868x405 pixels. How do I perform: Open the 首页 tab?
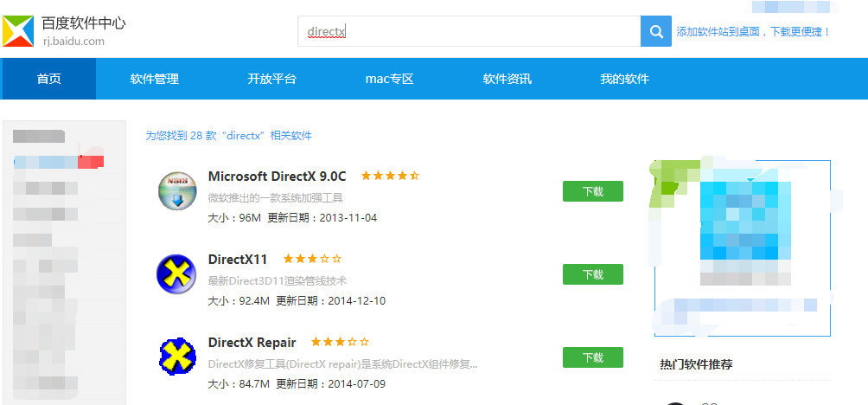click(x=49, y=79)
